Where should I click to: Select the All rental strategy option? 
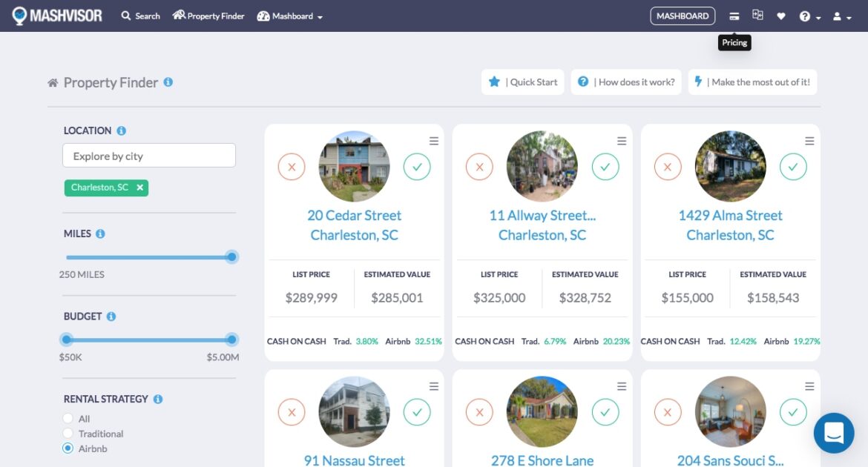[x=68, y=419]
